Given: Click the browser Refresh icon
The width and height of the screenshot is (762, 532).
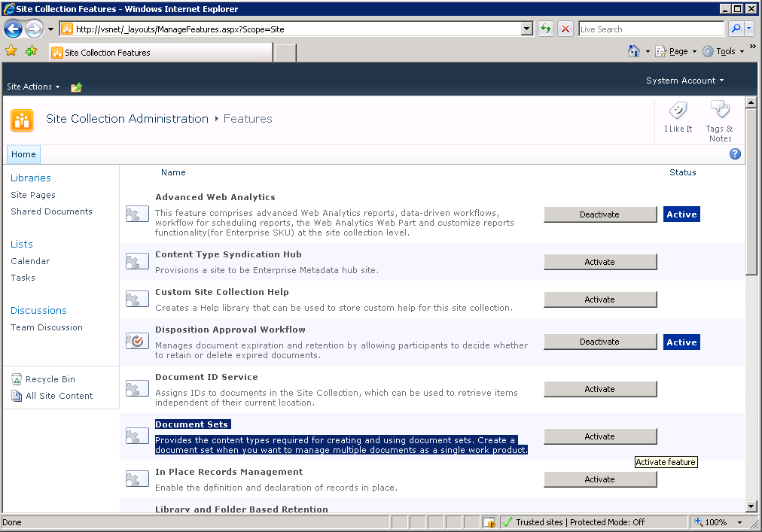Looking at the screenshot, I should pos(546,29).
